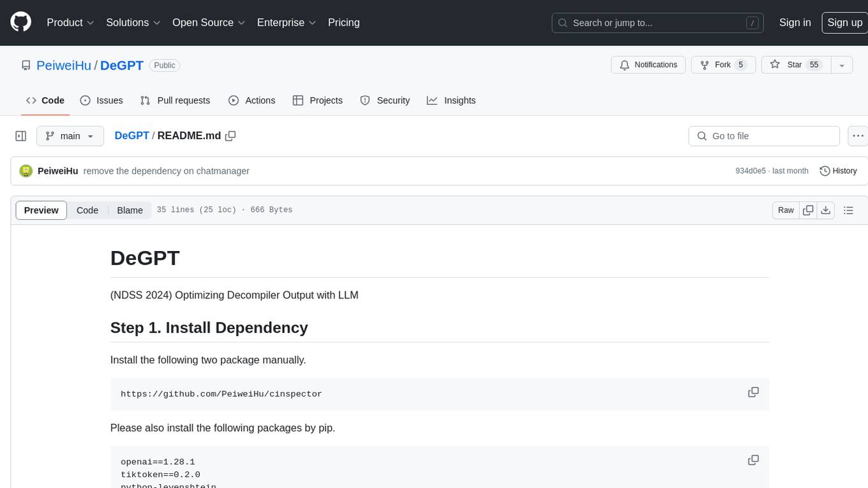Screen dimensions: 868x488
Task: Expand the Enterprise menu
Action: click(x=287, y=22)
